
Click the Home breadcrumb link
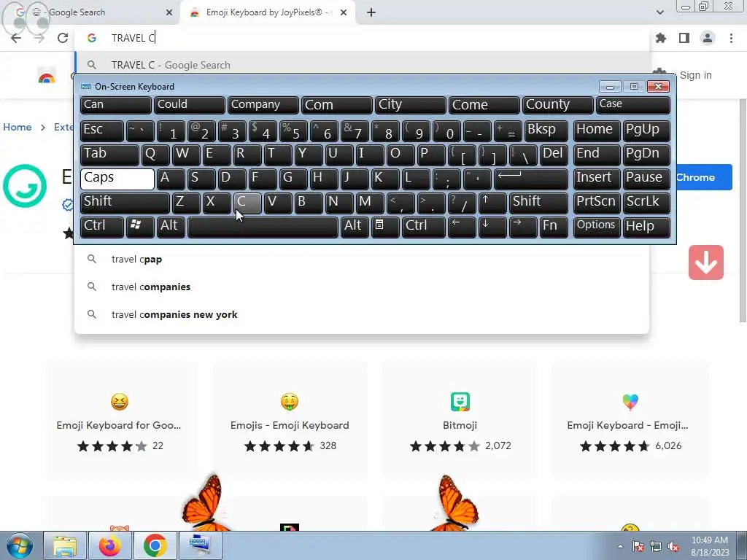tap(18, 127)
